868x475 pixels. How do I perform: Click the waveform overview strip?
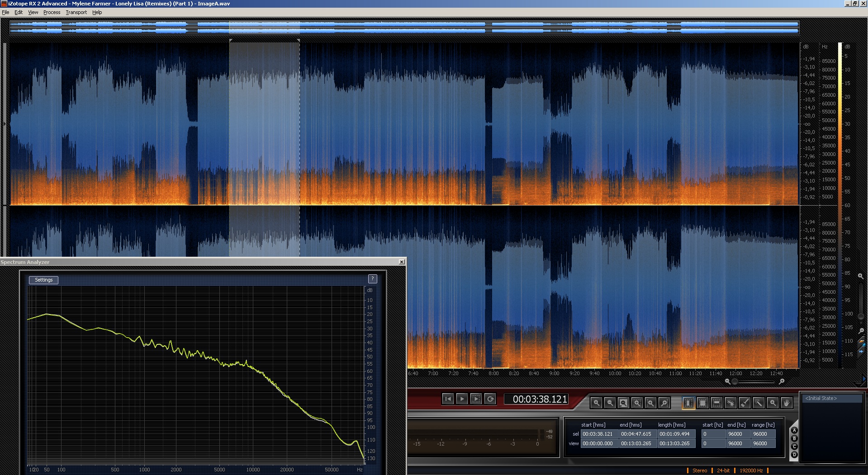pyautogui.click(x=404, y=27)
